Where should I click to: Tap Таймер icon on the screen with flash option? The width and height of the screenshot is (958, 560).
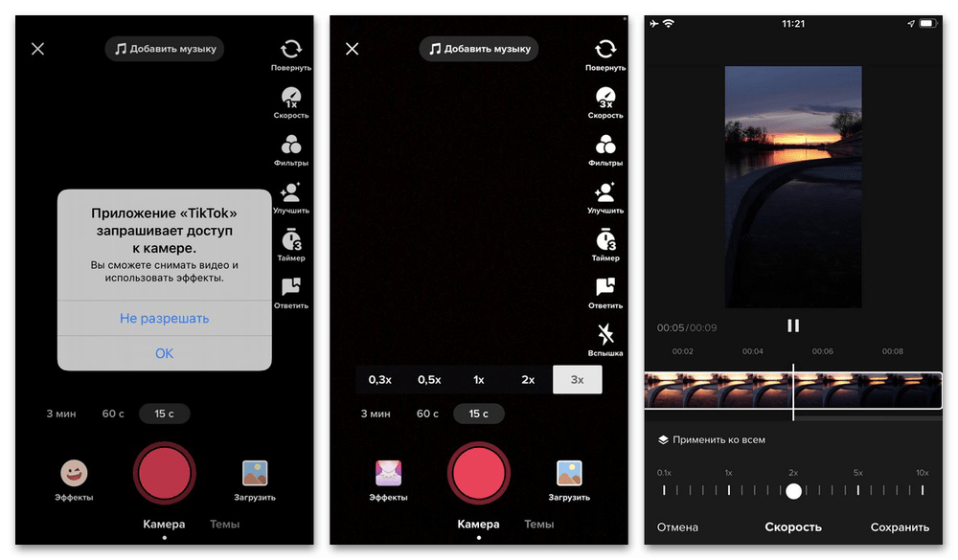605,239
